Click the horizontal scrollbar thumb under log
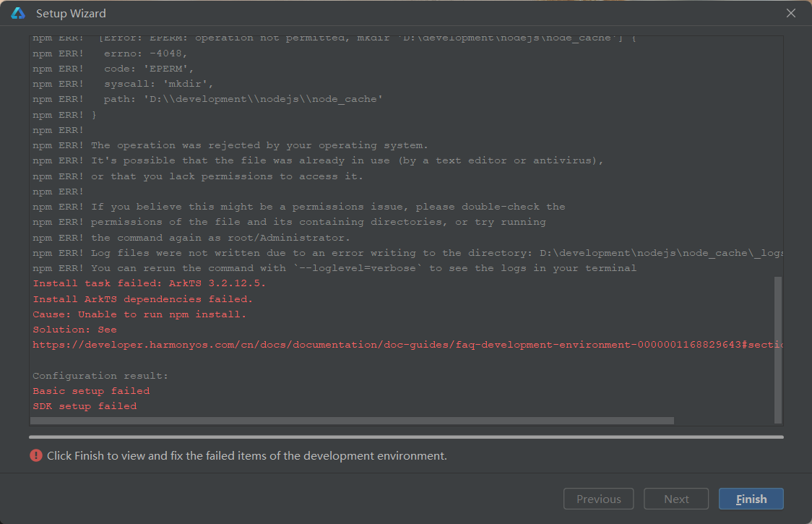This screenshot has width=812, height=524. 353,420
